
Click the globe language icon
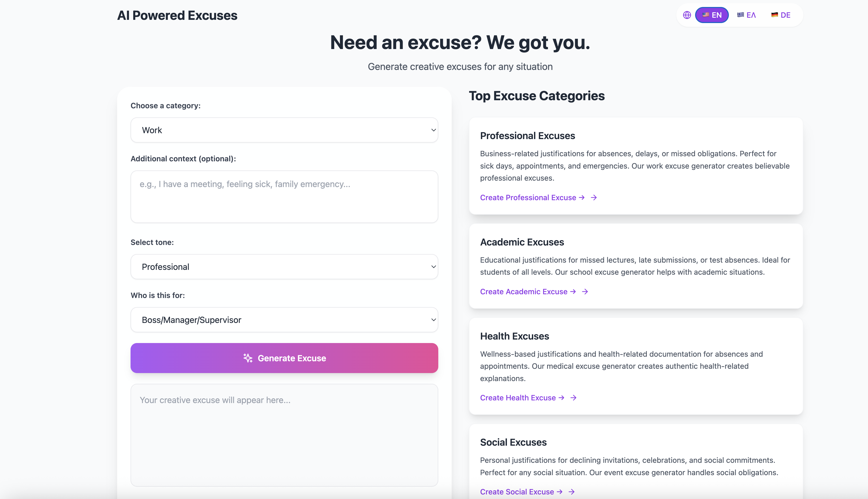[x=687, y=15]
